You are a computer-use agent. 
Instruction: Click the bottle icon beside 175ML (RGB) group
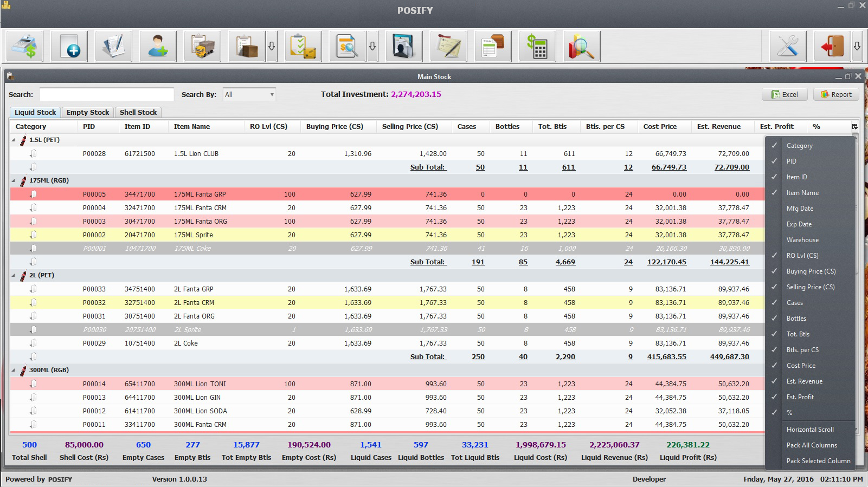click(23, 181)
